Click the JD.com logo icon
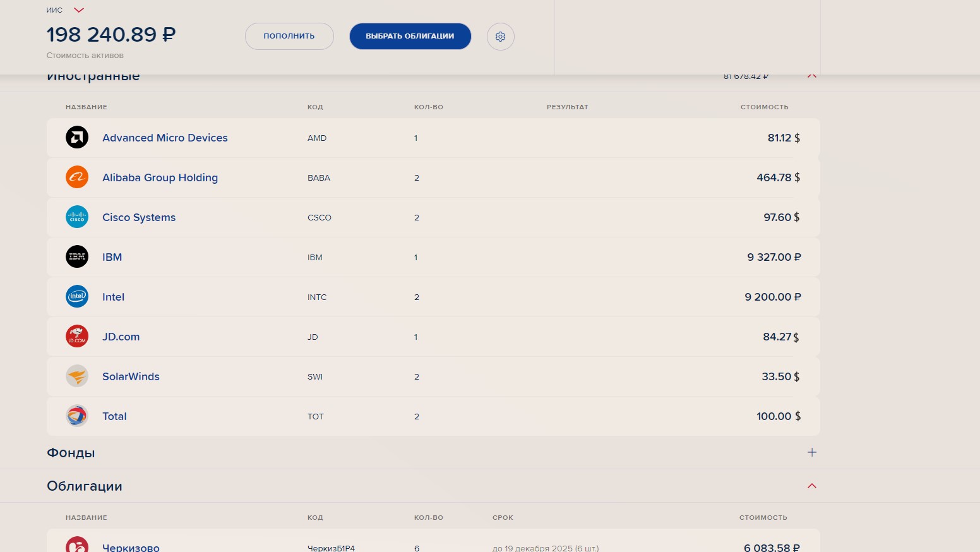This screenshot has height=552, width=980. [77, 337]
